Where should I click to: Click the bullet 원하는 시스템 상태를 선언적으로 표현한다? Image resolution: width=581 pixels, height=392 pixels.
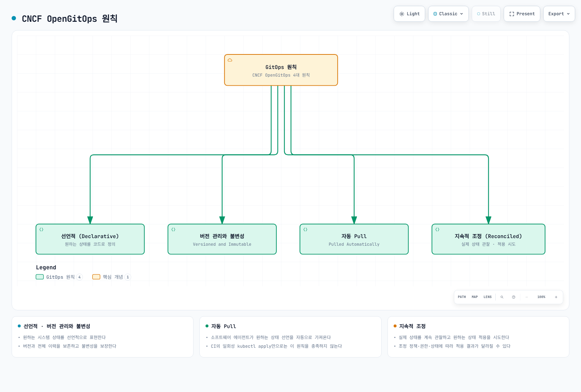tap(64, 338)
